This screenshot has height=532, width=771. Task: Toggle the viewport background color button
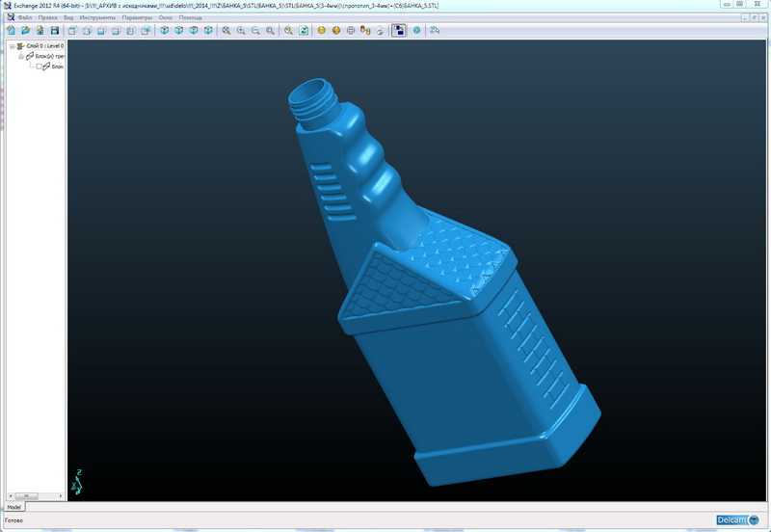click(399, 31)
